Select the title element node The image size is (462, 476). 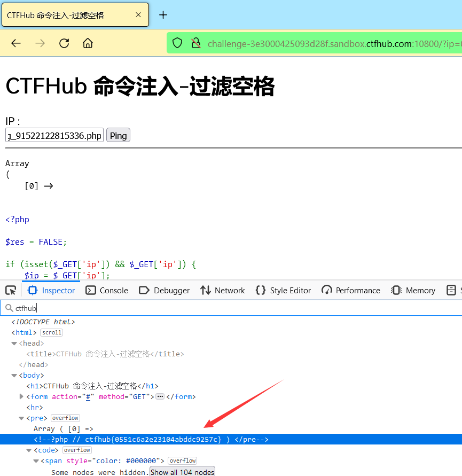(105, 354)
